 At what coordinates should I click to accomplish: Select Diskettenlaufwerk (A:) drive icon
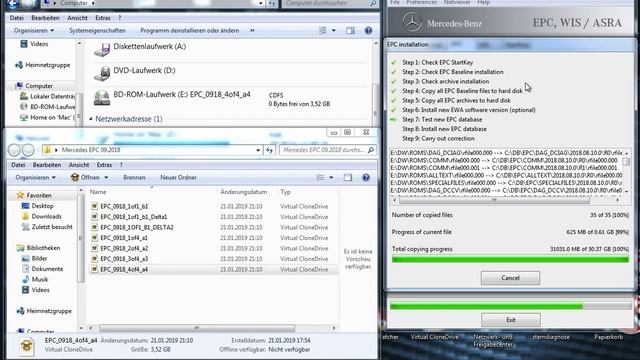(x=102, y=50)
